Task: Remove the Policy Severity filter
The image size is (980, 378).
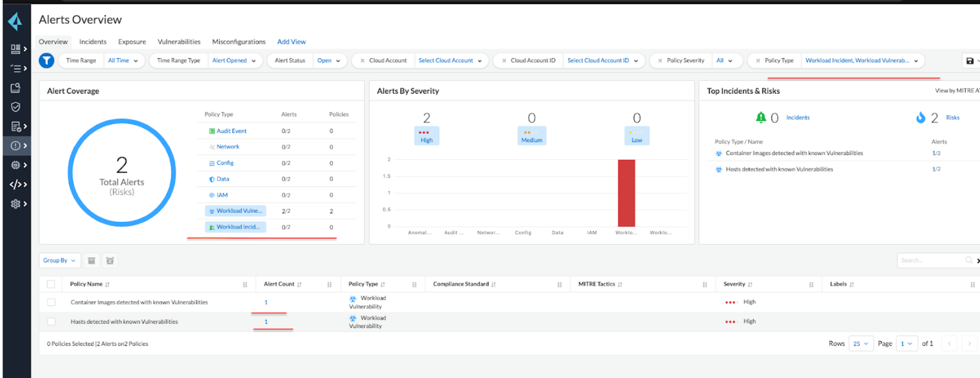Action: click(660, 61)
